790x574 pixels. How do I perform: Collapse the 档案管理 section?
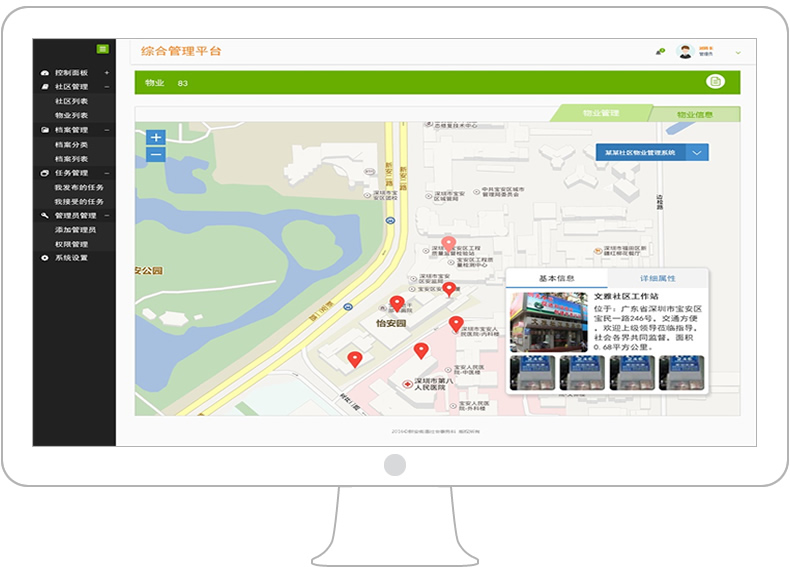click(x=107, y=130)
